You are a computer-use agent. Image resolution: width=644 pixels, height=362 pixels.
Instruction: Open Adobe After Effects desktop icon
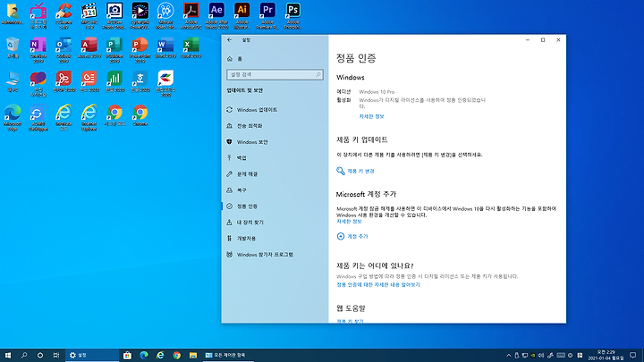click(216, 16)
